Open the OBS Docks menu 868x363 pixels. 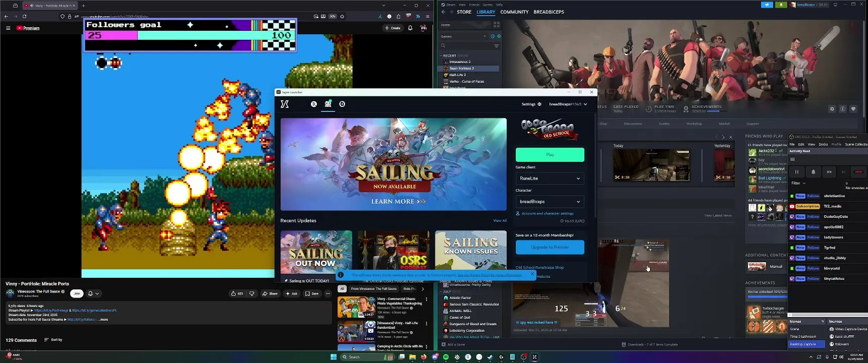click(823, 144)
